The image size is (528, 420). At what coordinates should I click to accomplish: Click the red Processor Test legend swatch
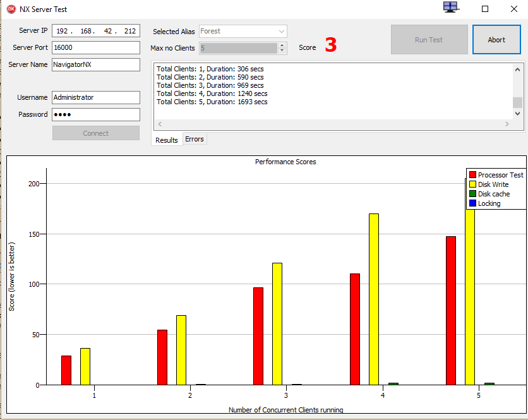(x=473, y=175)
